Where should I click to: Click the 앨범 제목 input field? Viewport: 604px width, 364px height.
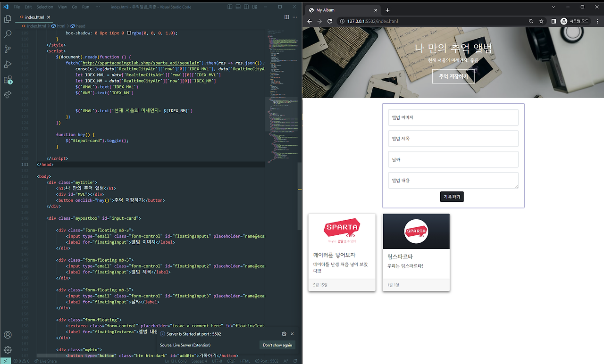(453, 139)
